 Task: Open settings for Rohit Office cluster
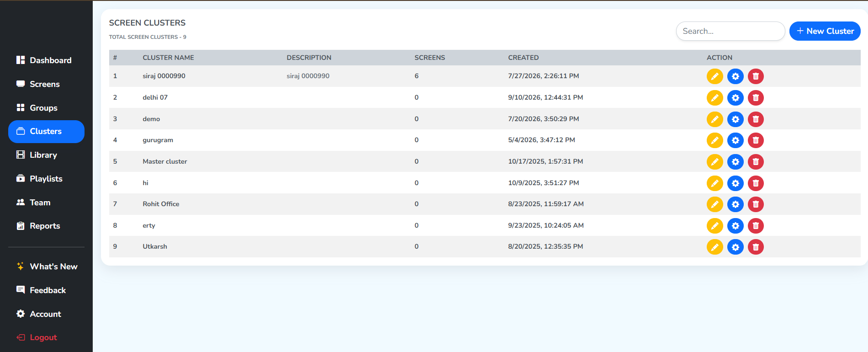click(735, 204)
